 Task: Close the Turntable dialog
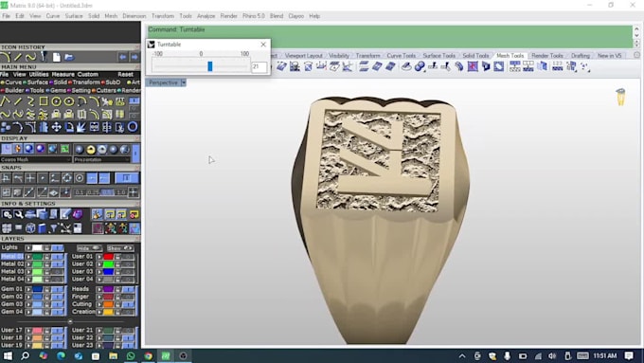coord(263,45)
